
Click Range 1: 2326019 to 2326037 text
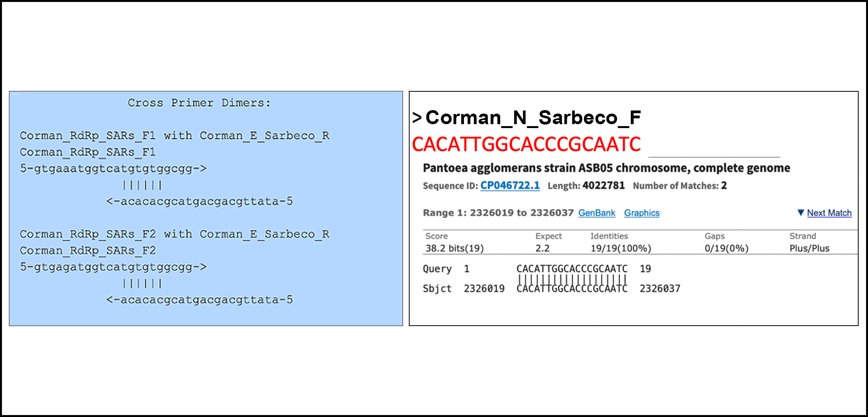[x=498, y=213]
